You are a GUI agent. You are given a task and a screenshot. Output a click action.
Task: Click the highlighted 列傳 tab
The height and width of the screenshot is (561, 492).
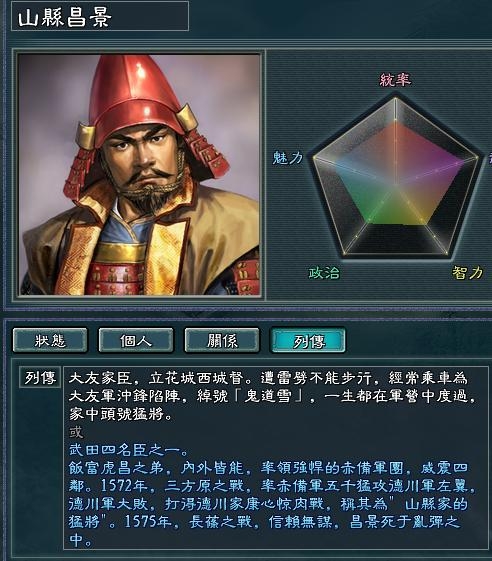[x=308, y=340]
